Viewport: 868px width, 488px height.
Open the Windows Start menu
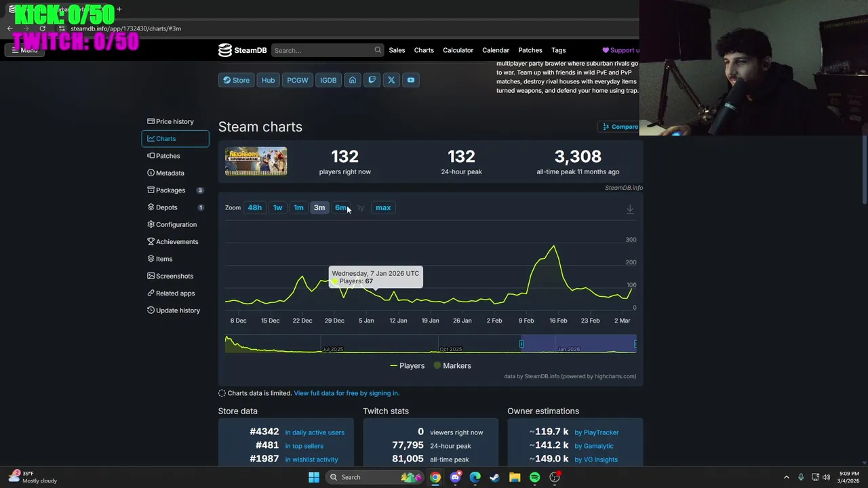pos(314,477)
